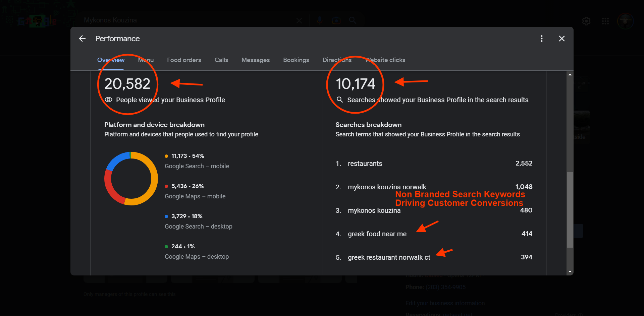The height and width of the screenshot is (316, 644).
Task: Click the eye icon beside profile views
Action: click(108, 100)
